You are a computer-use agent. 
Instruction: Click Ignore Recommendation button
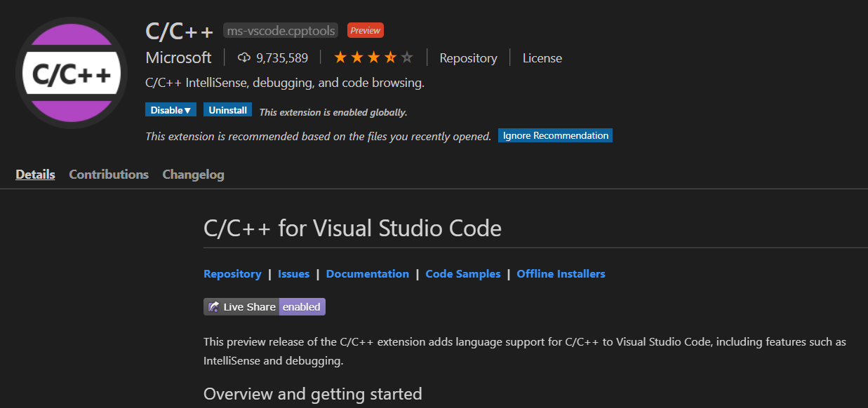click(x=555, y=135)
